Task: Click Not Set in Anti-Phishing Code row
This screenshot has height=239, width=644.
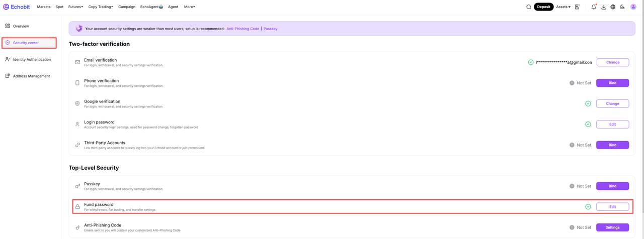Action: (584, 227)
